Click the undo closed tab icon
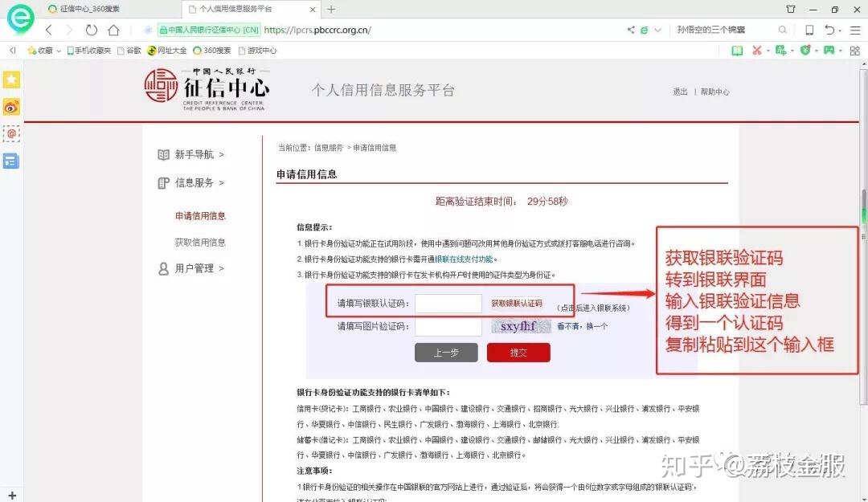Screen dimensions: 868x502 point(829,30)
